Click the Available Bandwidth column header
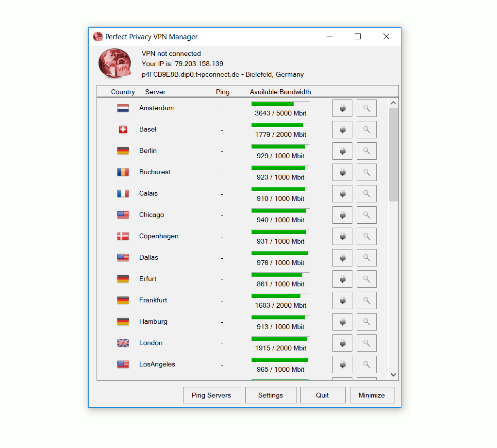This screenshot has height=448, width=497. (x=280, y=92)
